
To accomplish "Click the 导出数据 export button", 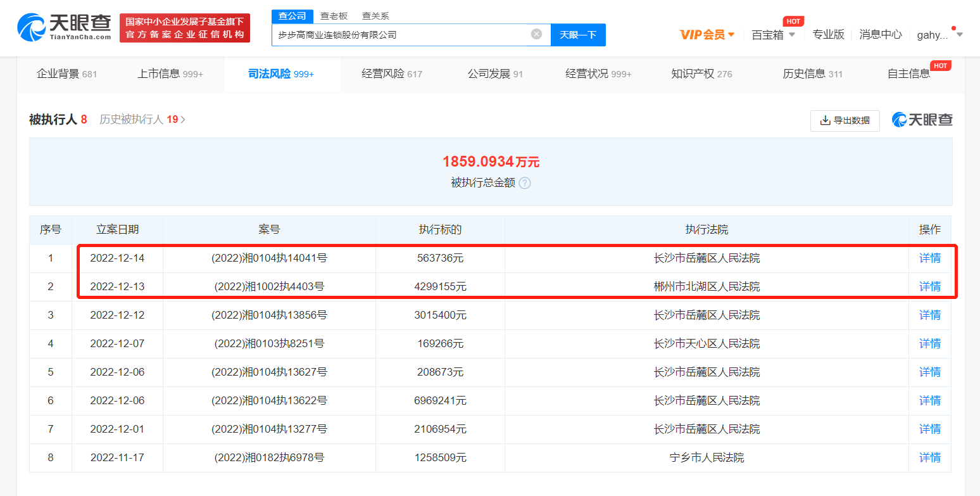I will 845,120.
